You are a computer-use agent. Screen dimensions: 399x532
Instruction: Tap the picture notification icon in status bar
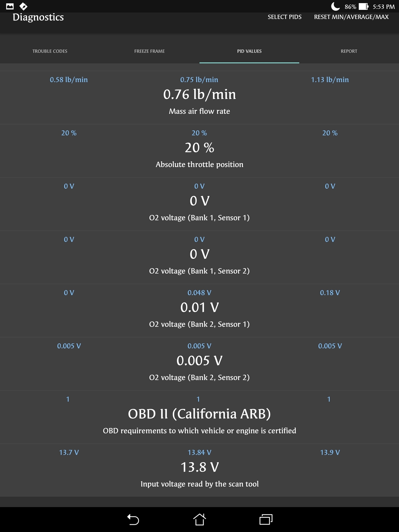coord(10,6)
